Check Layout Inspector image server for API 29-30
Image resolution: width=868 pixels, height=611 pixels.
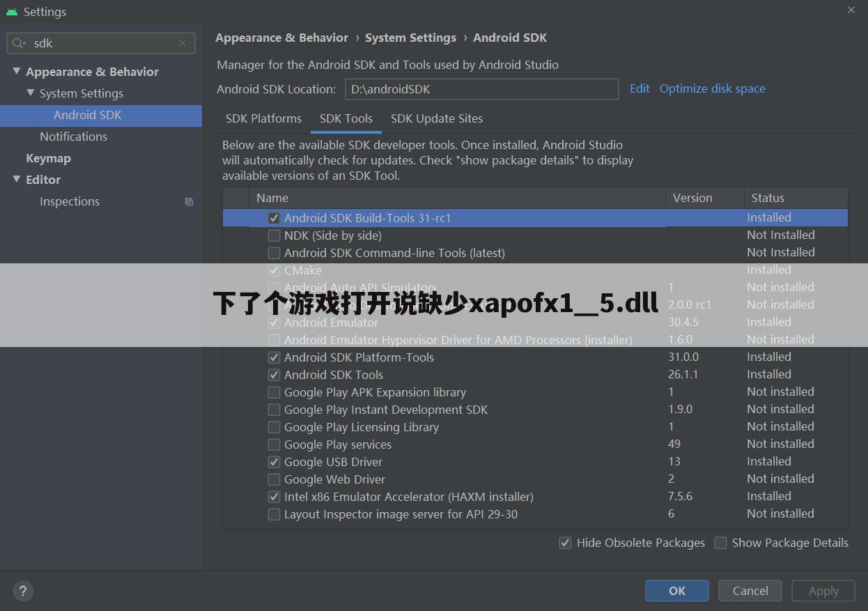274,514
